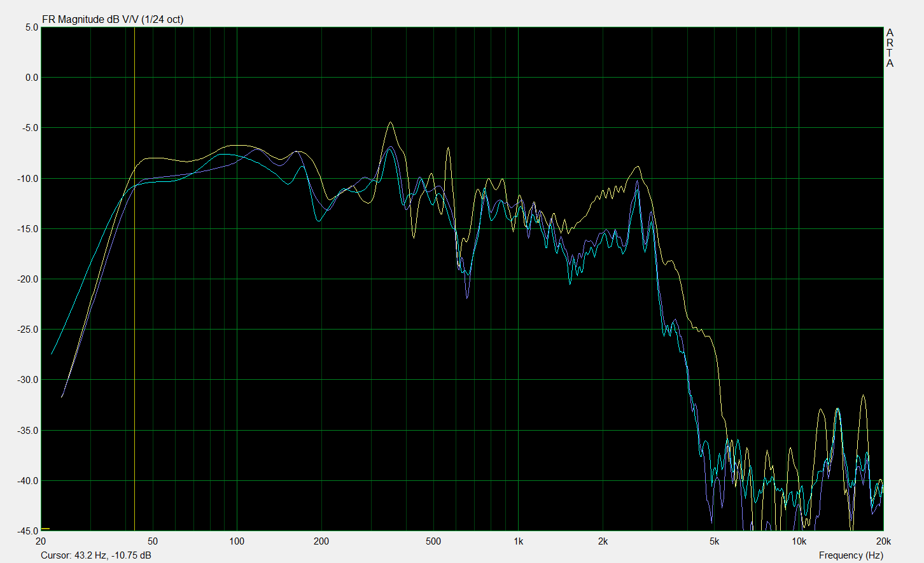Click the 10k frequency axis label
The width and height of the screenshot is (924, 563).
799,541
